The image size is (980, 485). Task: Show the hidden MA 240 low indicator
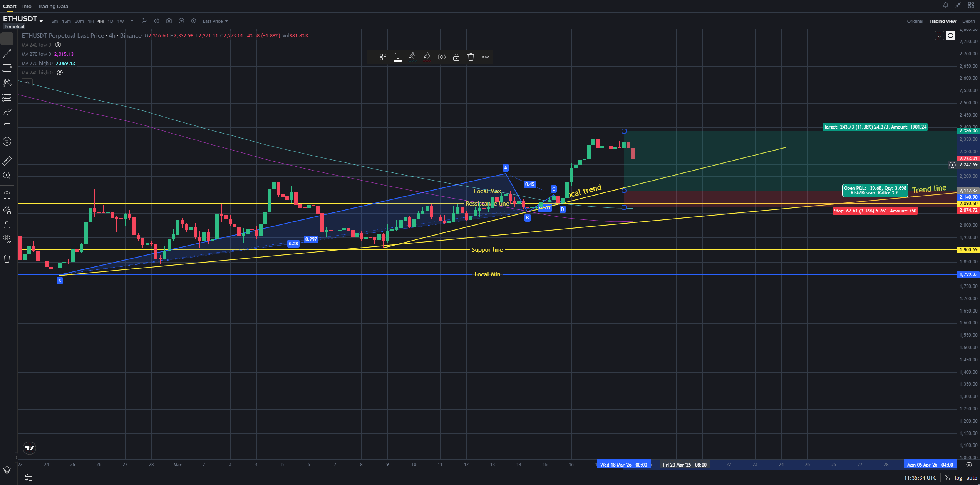pyautogui.click(x=58, y=45)
